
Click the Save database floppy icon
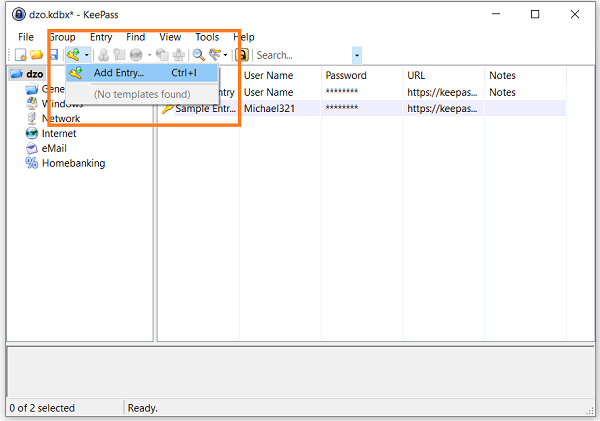coord(54,55)
